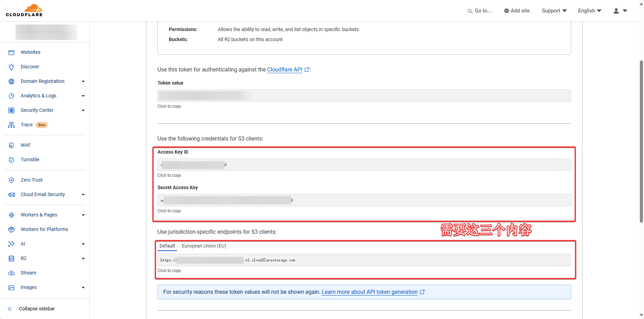644x319 pixels.
Task: Open Workers for Platforms
Action: (x=44, y=229)
